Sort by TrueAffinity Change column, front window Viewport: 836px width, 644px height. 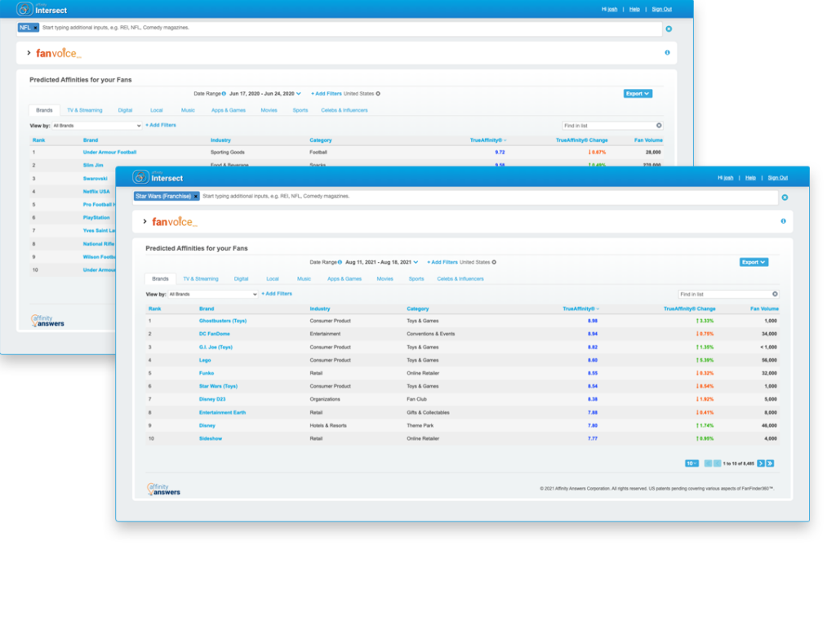pos(689,309)
